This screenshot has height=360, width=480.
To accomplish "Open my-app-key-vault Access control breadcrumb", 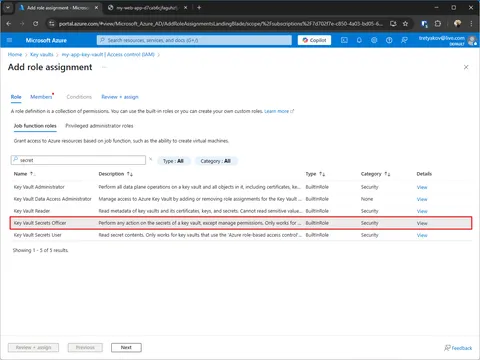I will [x=108, y=55].
